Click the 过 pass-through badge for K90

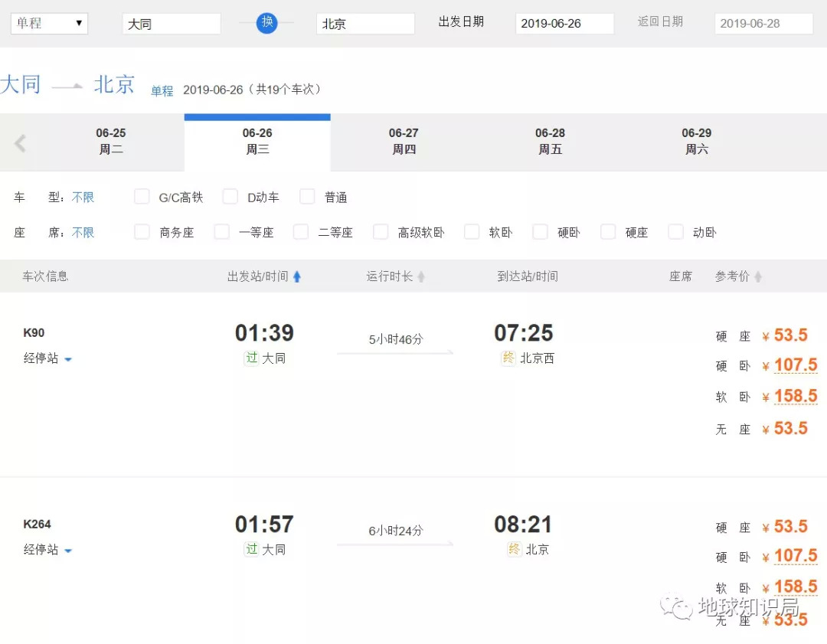tap(252, 358)
